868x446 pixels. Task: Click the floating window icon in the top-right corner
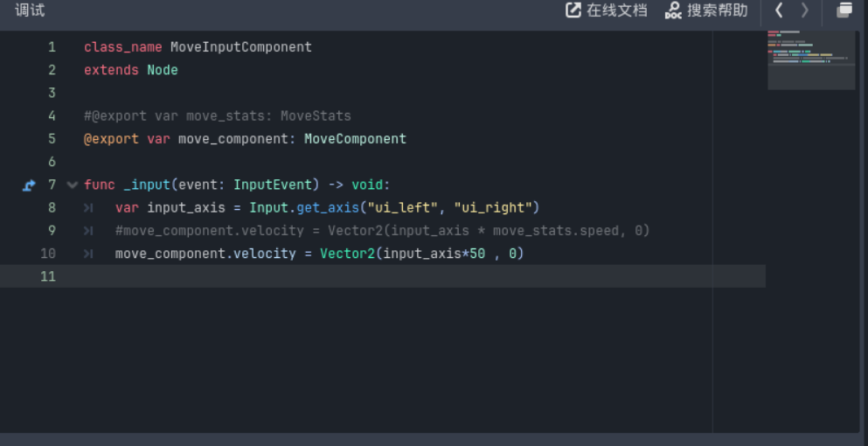[x=844, y=10]
